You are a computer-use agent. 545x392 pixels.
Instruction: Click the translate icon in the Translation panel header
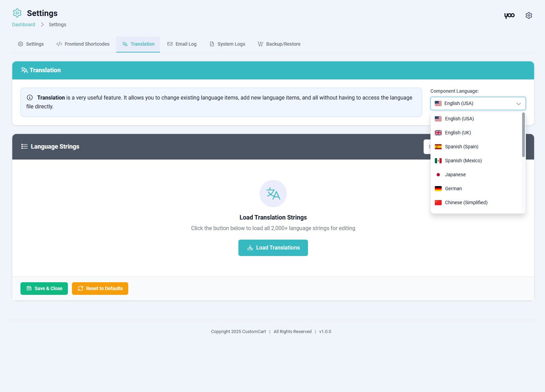(x=24, y=70)
